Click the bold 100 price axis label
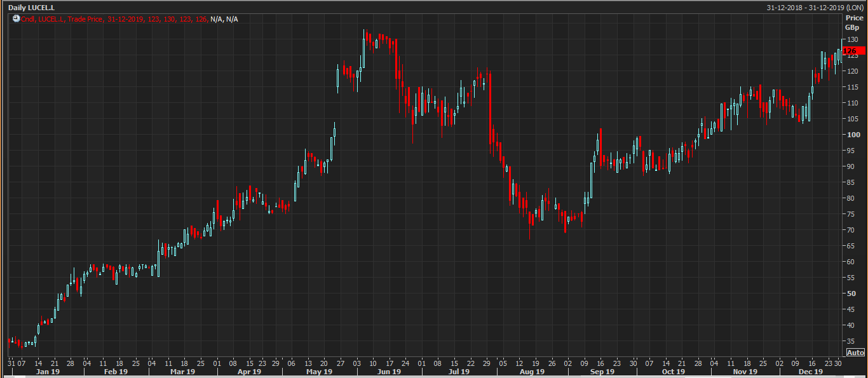This screenshot has width=868, height=378. tap(853, 135)
